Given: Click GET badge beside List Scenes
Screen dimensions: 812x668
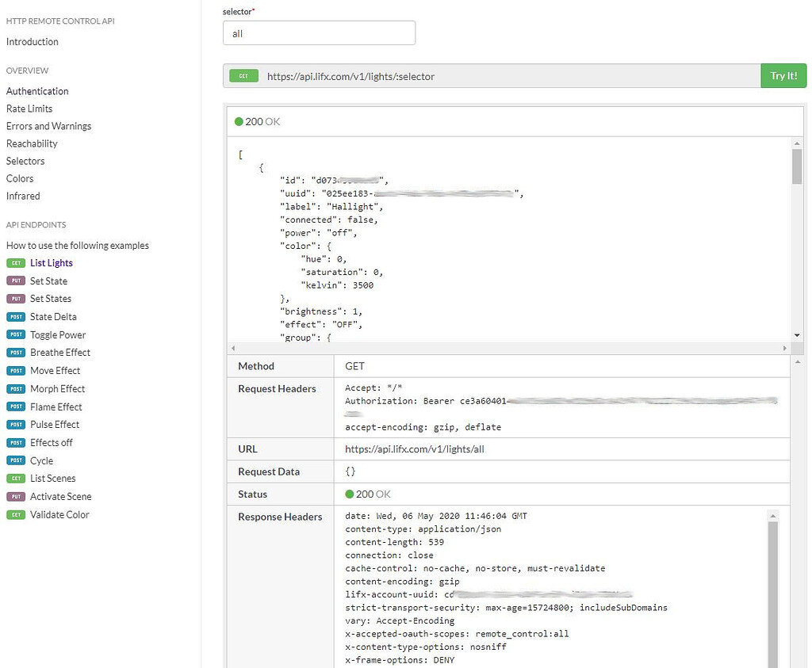Looking at the screenshot, I should [x=16, y=478].
